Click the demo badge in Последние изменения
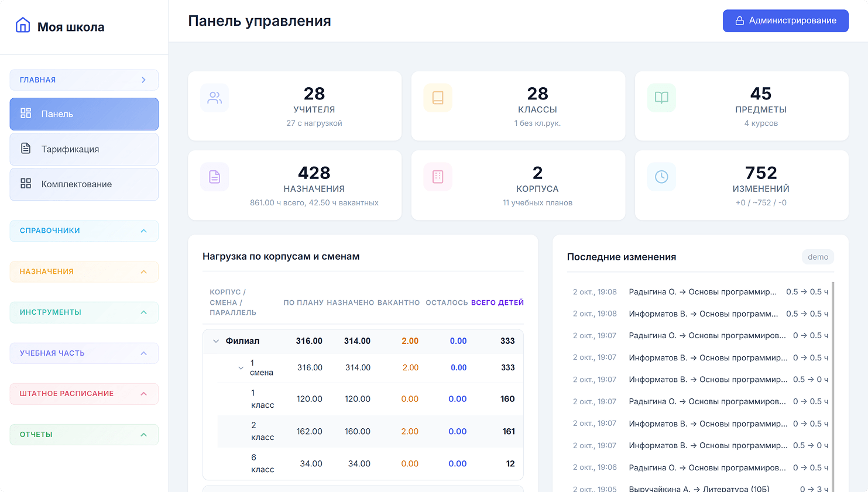 [818, 257]
